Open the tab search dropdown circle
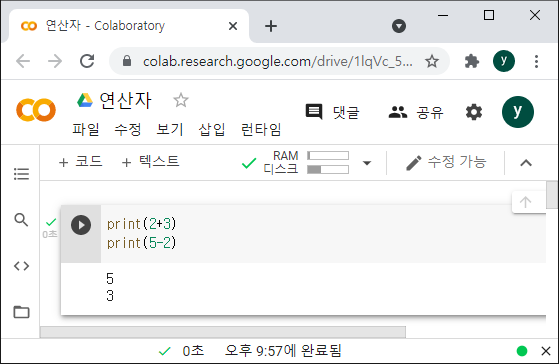 click(399, 26)
